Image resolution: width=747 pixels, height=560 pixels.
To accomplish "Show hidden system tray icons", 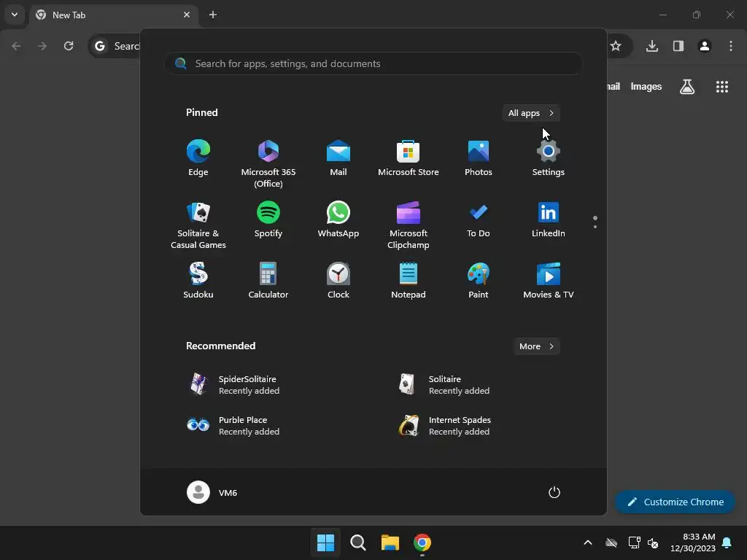I will pos(588,542).
